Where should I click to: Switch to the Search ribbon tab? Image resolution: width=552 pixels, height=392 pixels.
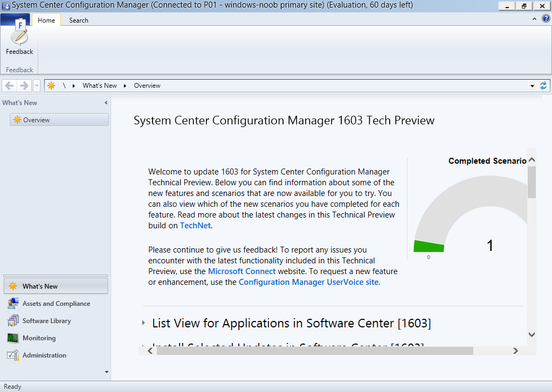point(79,20)
